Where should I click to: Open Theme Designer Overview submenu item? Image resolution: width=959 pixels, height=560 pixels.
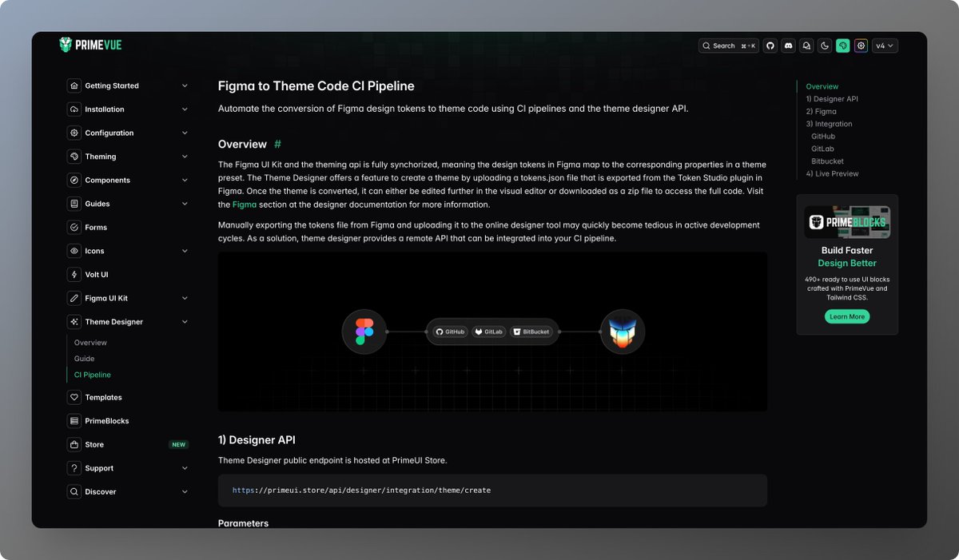[x=90, y=343]
